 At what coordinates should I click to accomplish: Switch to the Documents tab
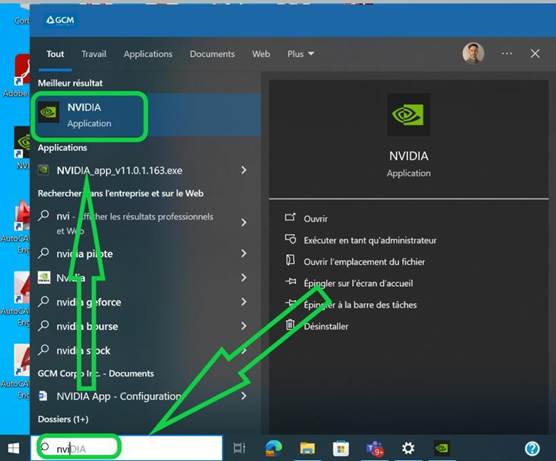(212, 54)
